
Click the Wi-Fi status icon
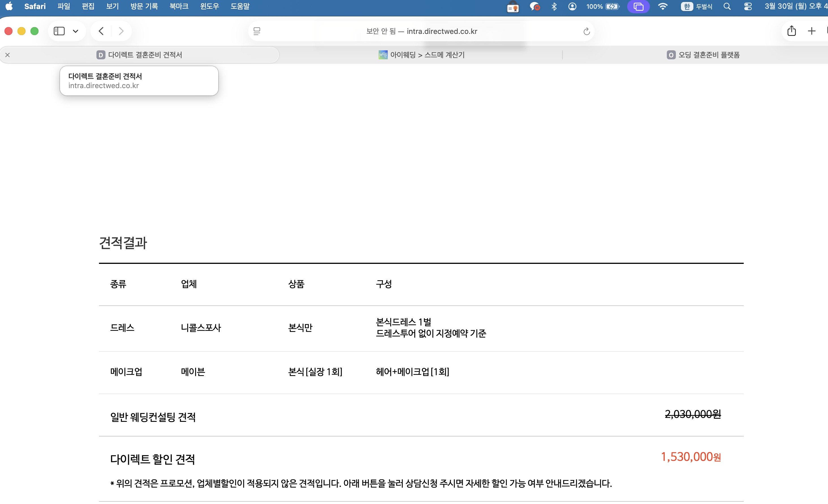point(663,6)
